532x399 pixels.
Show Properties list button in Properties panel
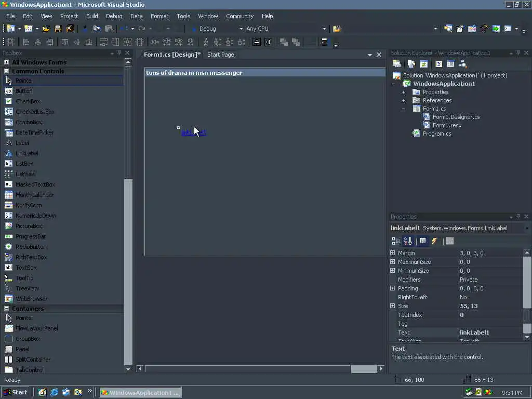(423, 241)
